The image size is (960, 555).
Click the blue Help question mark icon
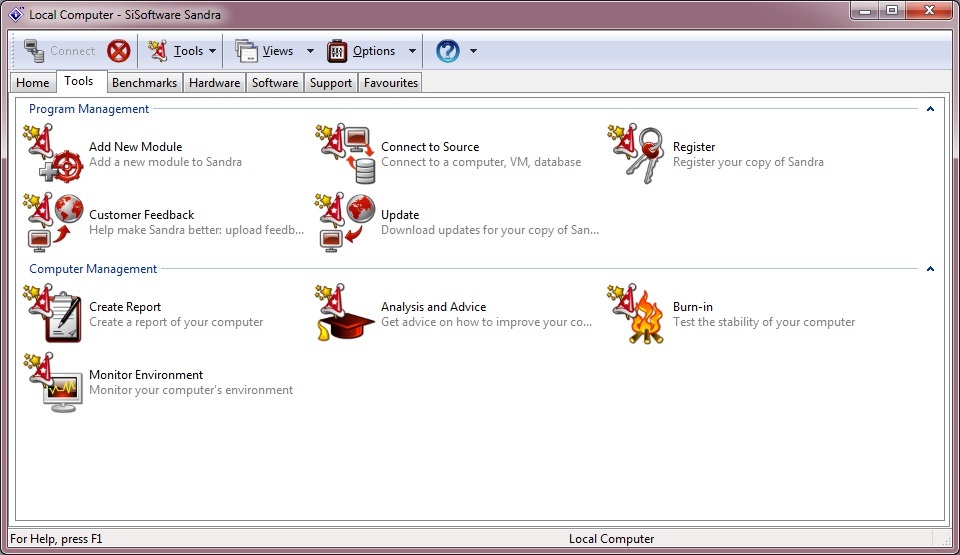[448, 51]
